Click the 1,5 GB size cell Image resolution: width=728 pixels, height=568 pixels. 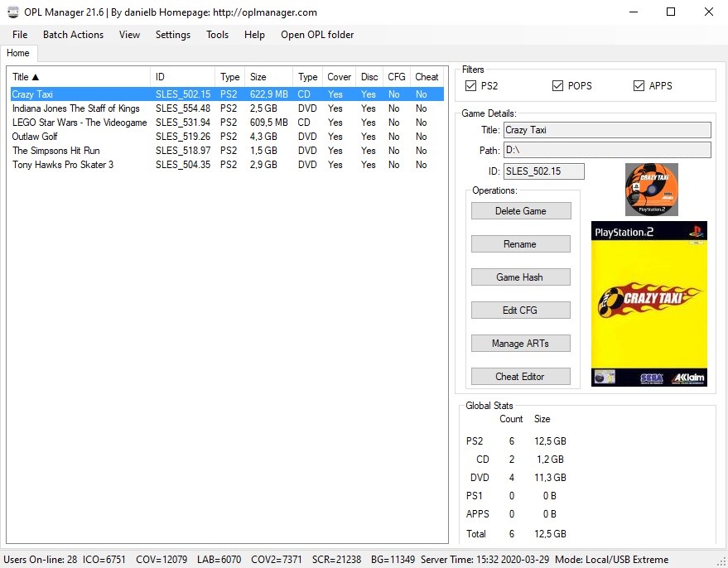coord(263,151)
